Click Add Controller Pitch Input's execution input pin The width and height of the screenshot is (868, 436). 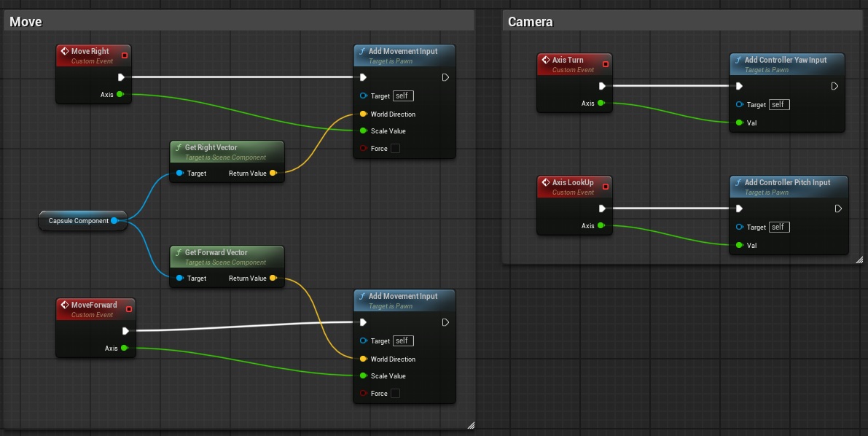click(739, 209)
